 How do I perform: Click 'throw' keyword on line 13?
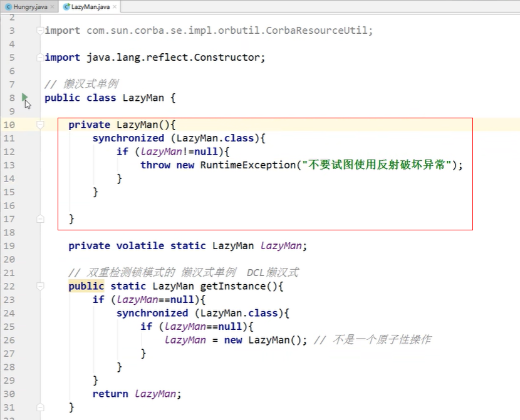155,165
